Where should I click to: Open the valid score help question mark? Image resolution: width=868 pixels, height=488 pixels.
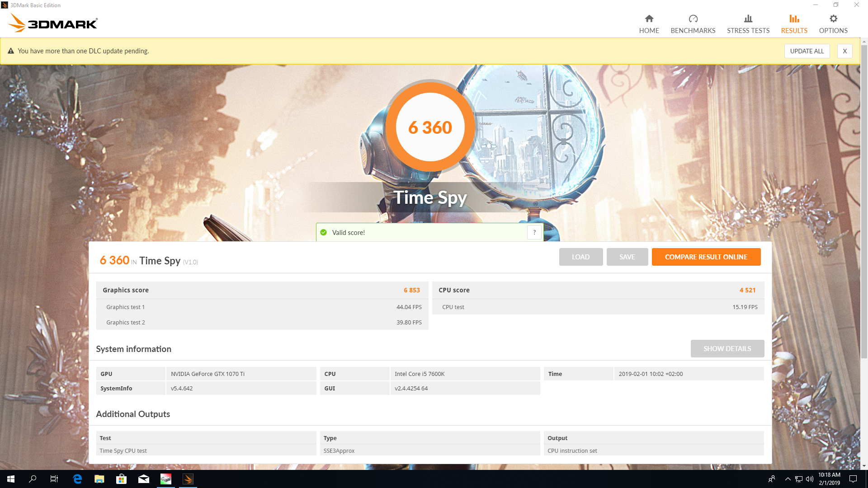point(534,232)
